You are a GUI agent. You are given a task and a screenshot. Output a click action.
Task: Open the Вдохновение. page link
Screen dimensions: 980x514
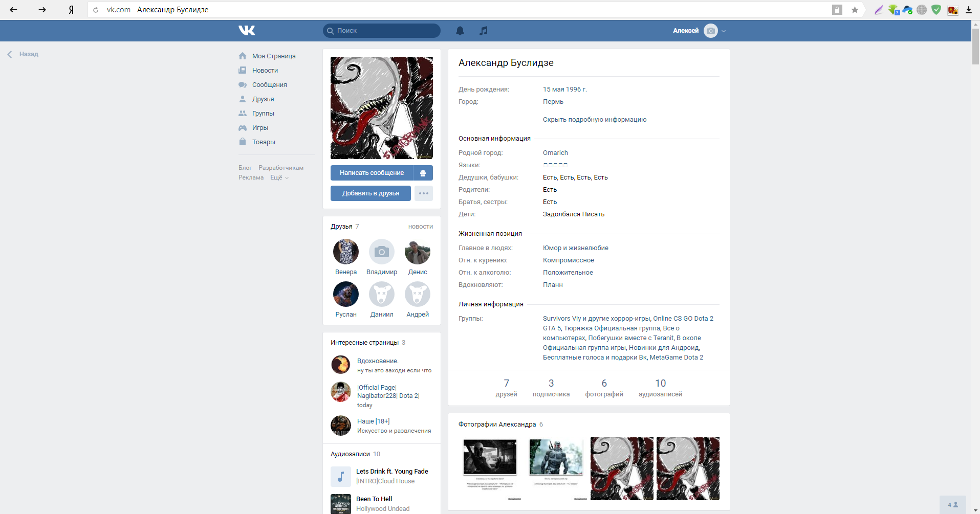pos(378,361)
